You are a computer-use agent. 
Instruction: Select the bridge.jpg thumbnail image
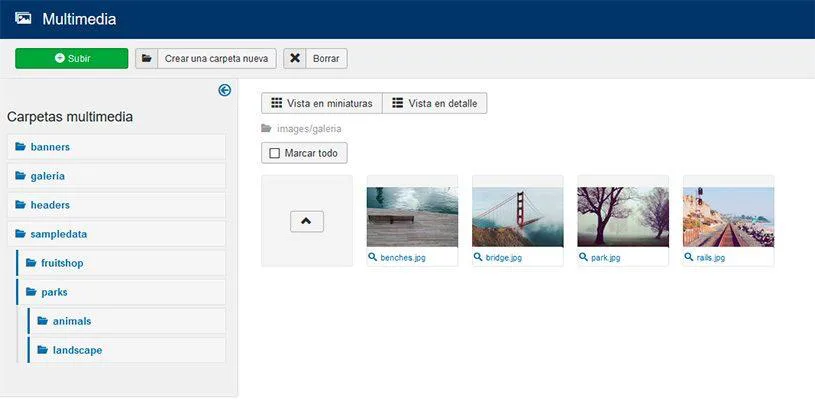(517, 217)
